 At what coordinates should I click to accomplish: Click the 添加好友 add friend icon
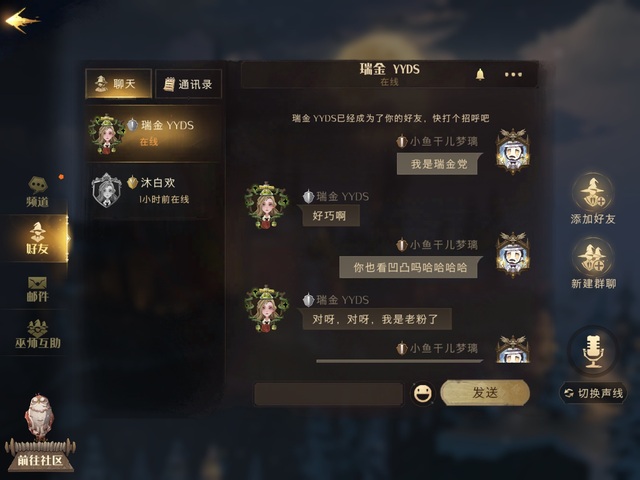pos(593,199)
